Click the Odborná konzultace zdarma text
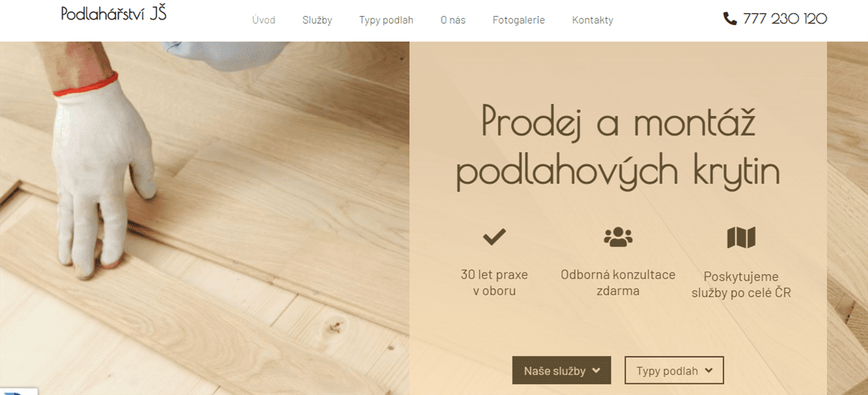This screenshot has height=395, width=868. (x=618, y=283)
